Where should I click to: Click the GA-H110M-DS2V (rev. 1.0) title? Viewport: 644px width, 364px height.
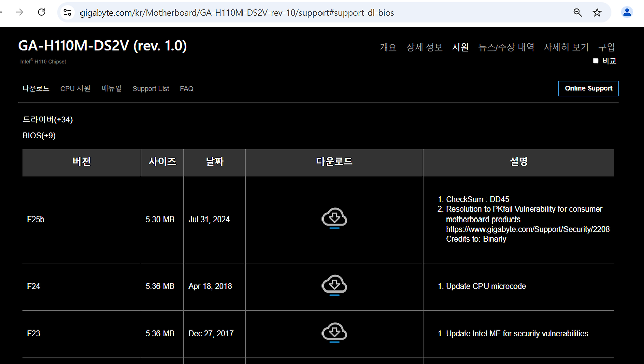coord(103,46)
